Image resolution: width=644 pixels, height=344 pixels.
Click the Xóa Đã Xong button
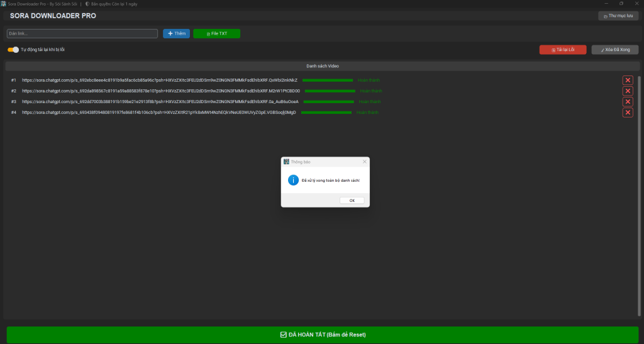[615, 50]
